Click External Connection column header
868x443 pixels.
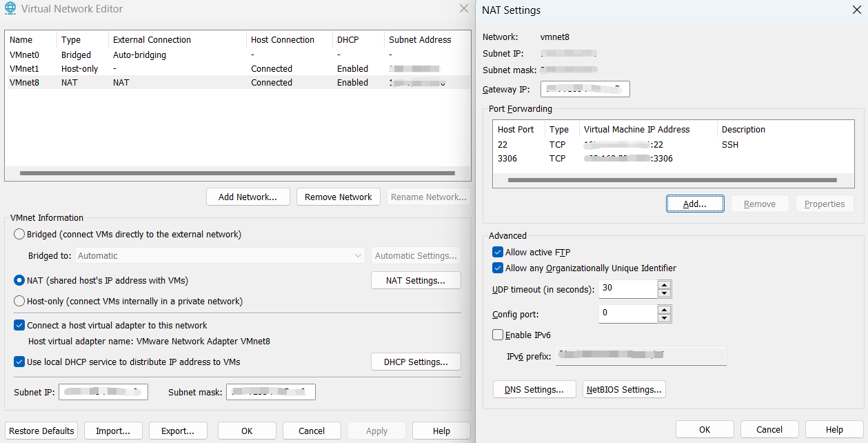click(177, 40)
